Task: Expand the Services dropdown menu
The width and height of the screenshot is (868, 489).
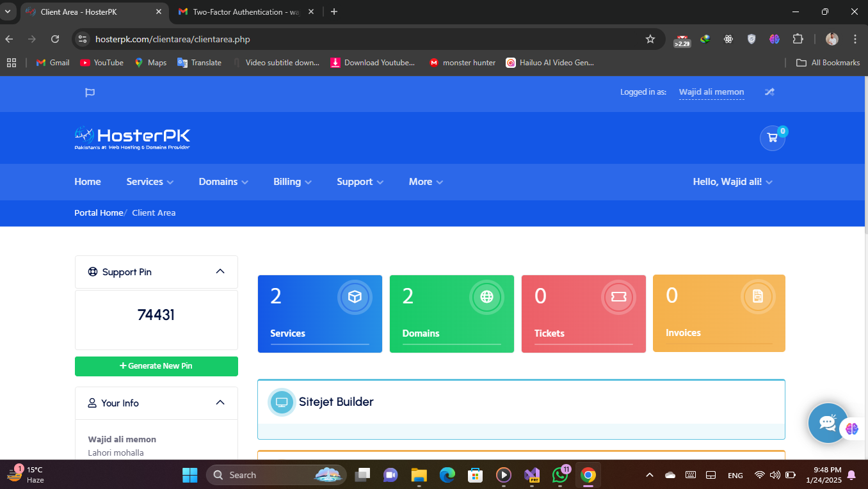Action: (150, 182)
